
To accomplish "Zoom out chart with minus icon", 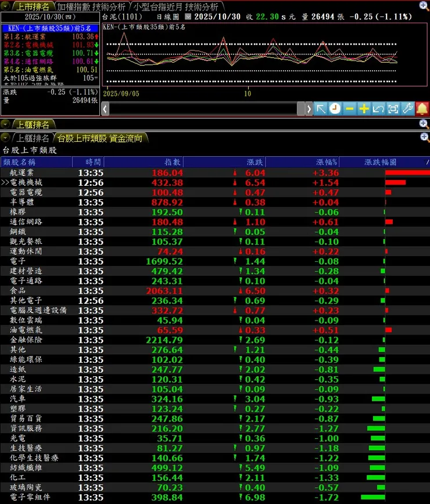I will 350,109.
